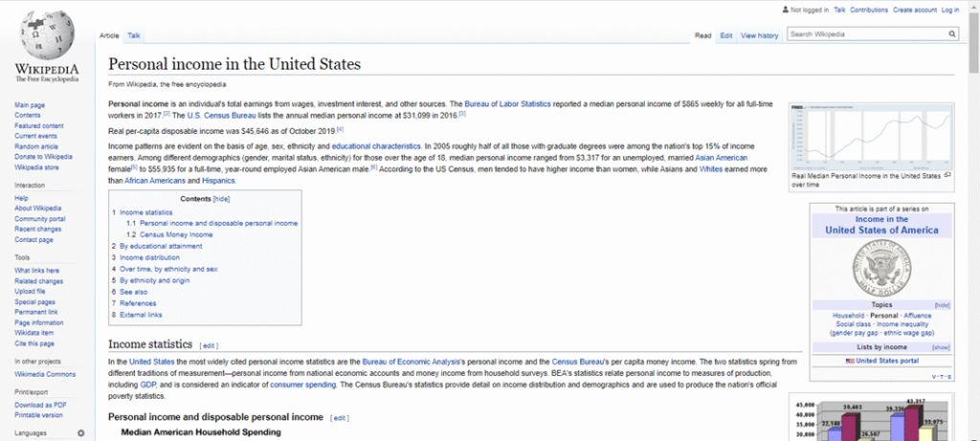Click the Create account link
Screen dimensions: 980x441
point(914,10)
